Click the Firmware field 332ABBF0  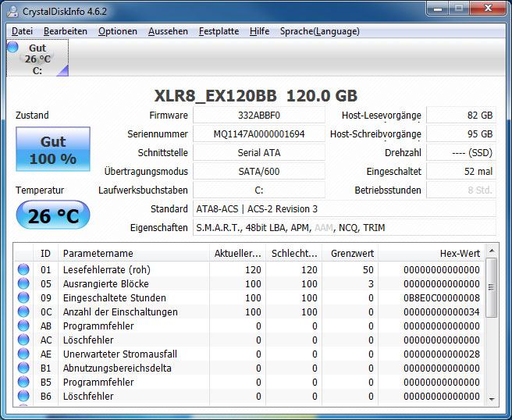(259, 116)
